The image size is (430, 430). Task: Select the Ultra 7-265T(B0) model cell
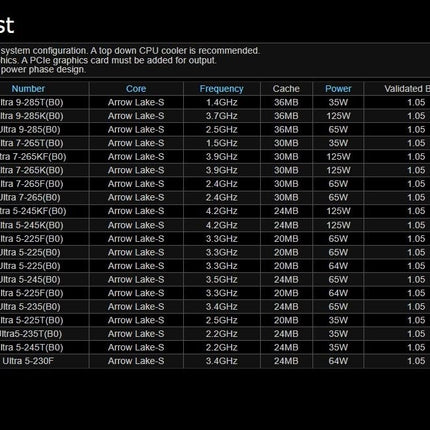[x=31, y=143]
